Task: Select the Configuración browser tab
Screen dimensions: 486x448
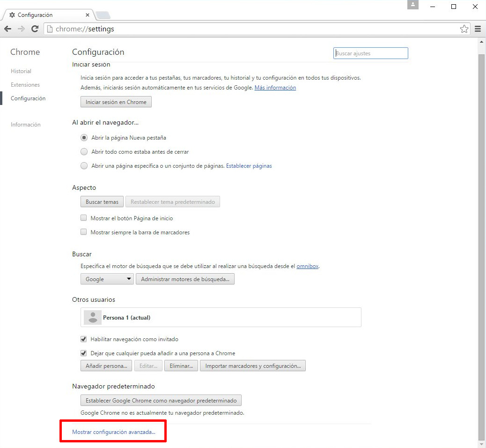Action: tap(48, 15)
